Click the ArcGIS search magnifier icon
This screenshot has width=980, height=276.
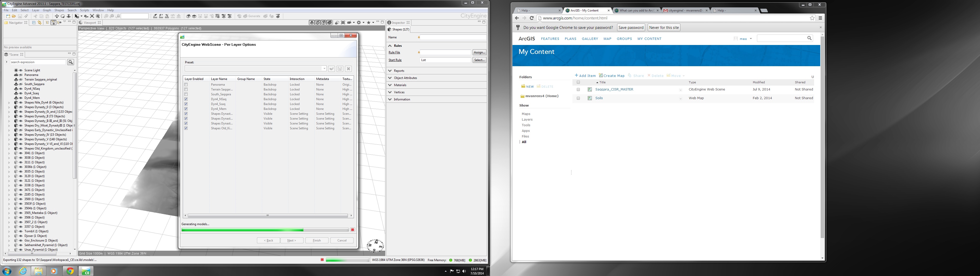pos(809,38)
